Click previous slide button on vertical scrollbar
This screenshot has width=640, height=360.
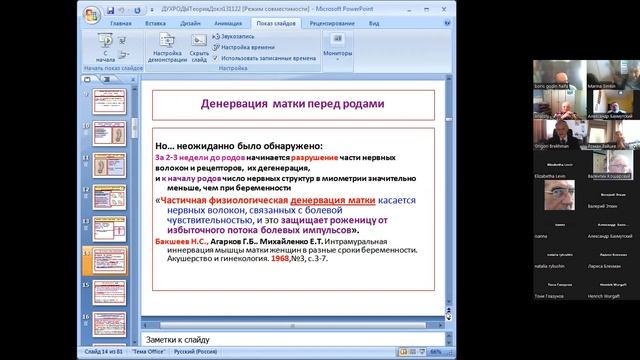click(449, 310)
